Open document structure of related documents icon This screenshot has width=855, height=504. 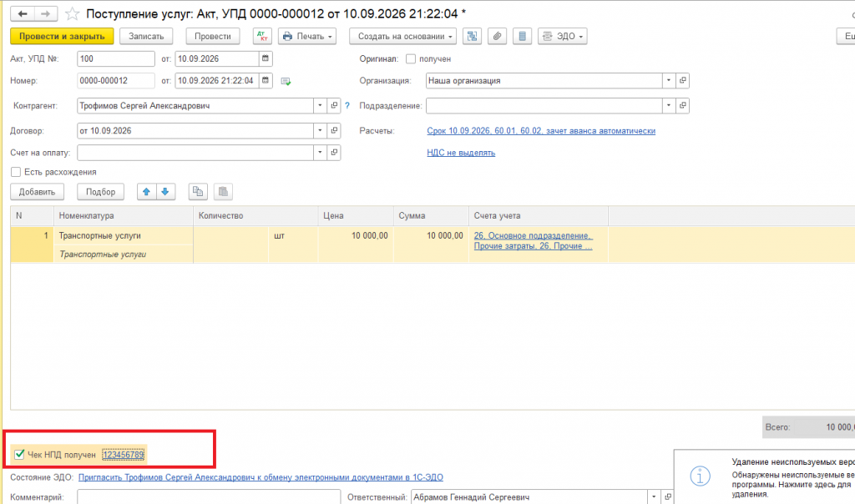click(472, 37)
